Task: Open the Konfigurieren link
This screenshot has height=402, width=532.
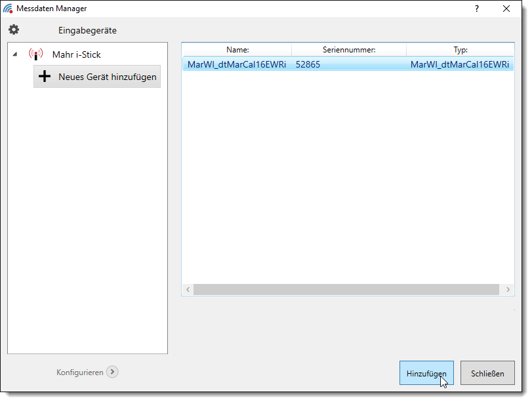Action: (x=79, y=372)
